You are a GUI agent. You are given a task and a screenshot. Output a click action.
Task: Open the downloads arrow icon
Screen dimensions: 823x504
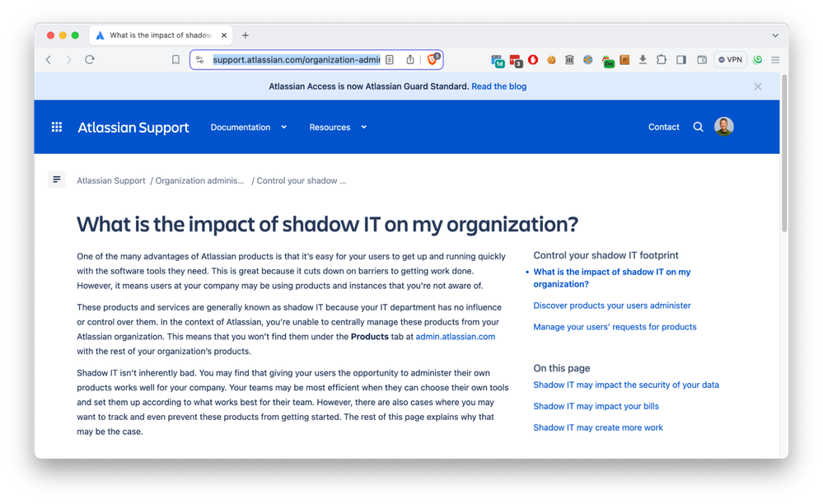tap(643, 60)
